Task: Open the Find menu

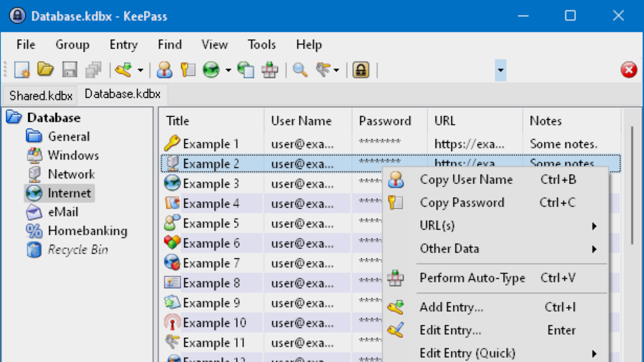Action: tap(170, 45)
